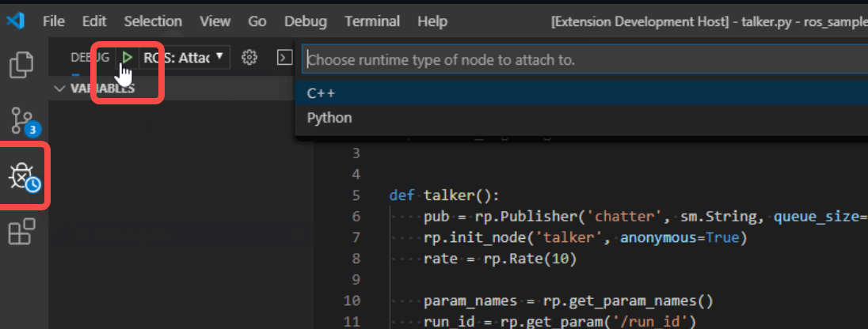Open the Go menu
This screenshot has width=868, height=329.
point(257,21)
